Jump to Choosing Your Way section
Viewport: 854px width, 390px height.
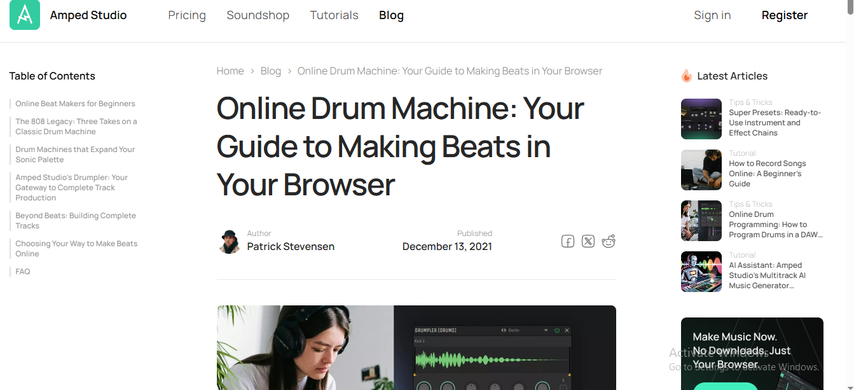tap(76, 248)
